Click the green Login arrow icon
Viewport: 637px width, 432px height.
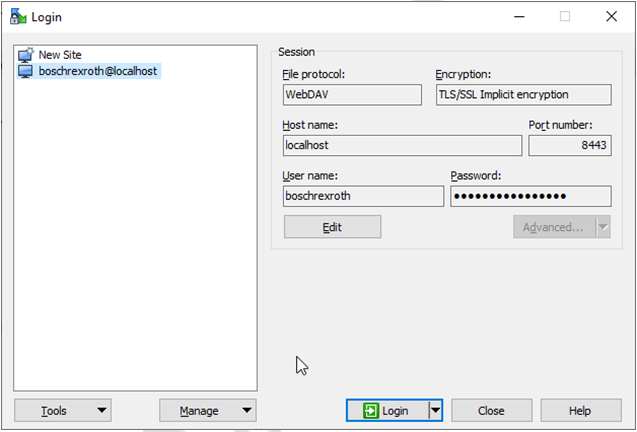pyautogui.click(x=371, y=410)
